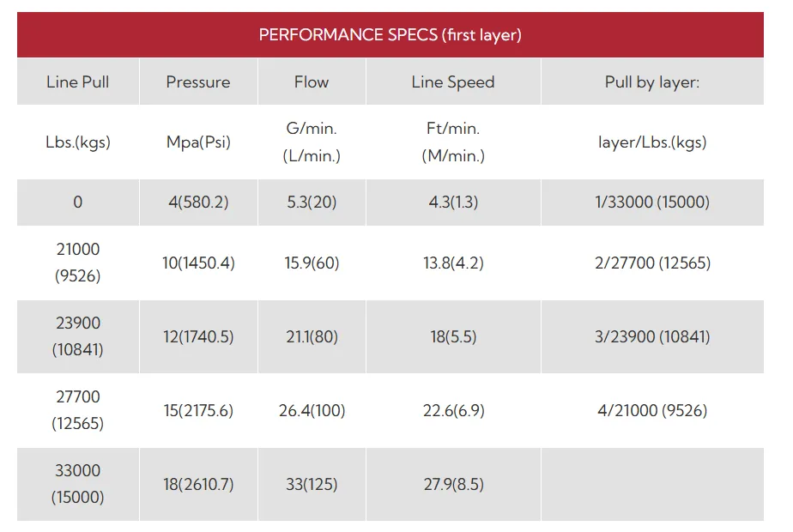
Task: Click the 18(5.5) line speed cell
Action: tap(453, 337)
